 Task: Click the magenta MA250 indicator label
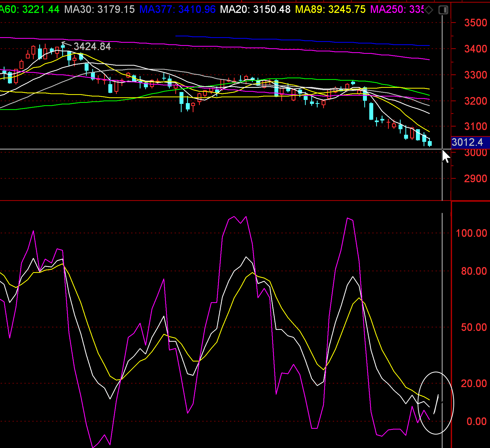(x=397, y=9)
